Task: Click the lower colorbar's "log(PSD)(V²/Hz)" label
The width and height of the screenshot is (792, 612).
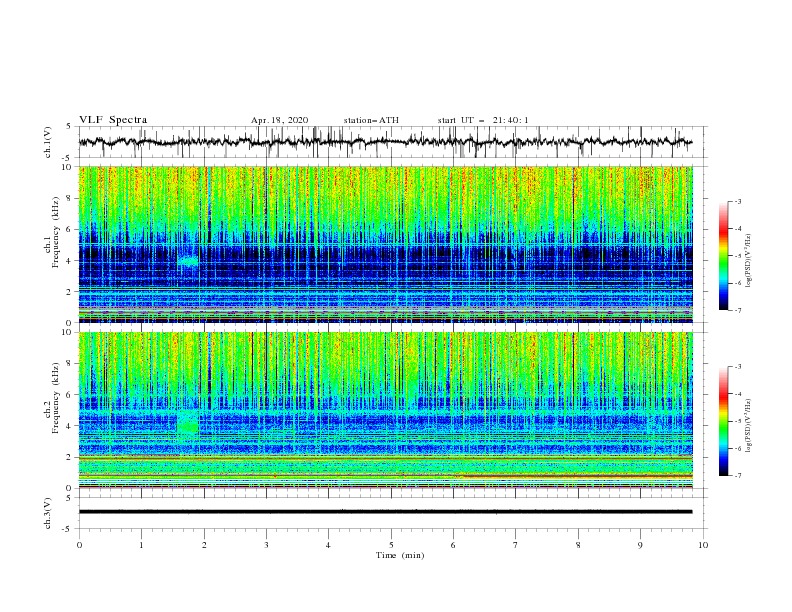Action: pyautogui.click(x=748, y=426)
